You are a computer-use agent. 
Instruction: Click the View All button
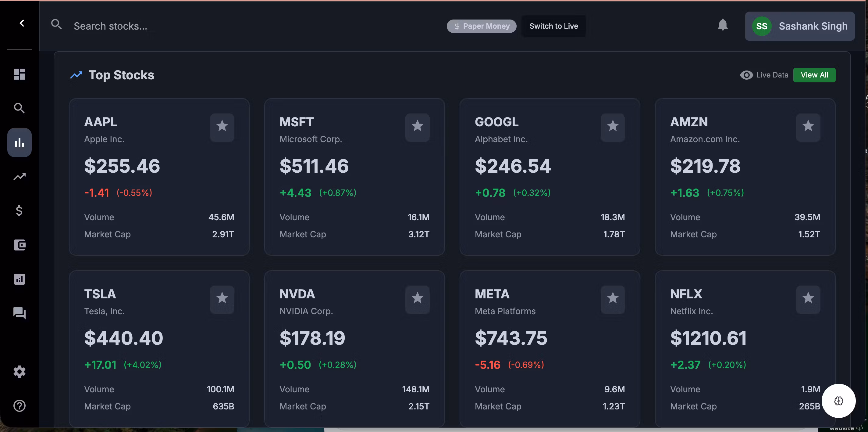(x=814, y=75)
